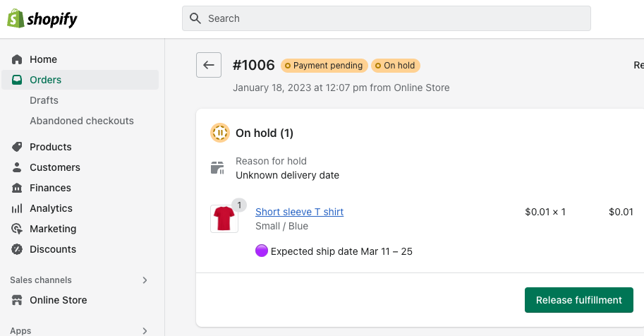
Task: Open Abandoned checkouts page
Action: pyautogui.click(x=82, y=121)
